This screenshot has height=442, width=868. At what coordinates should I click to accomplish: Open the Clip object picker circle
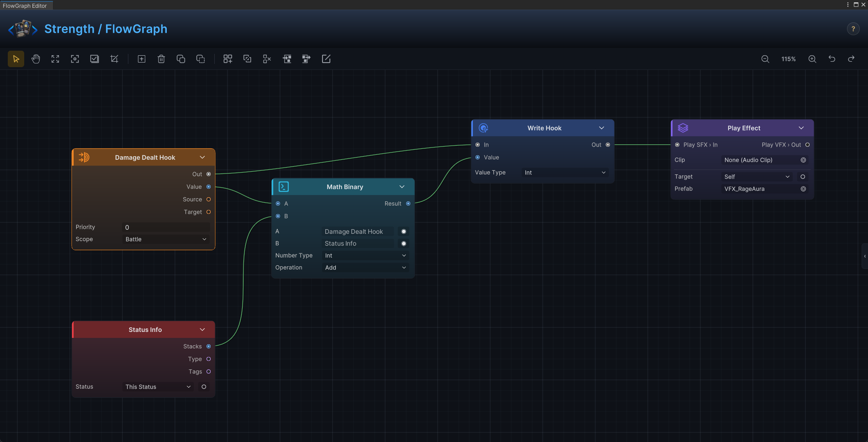coord(803,160)
